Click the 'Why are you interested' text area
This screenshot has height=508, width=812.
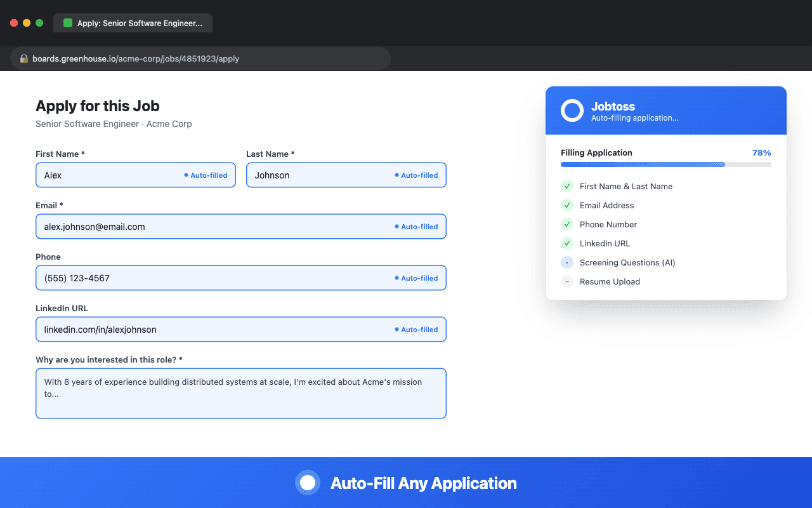click(241, 393)
